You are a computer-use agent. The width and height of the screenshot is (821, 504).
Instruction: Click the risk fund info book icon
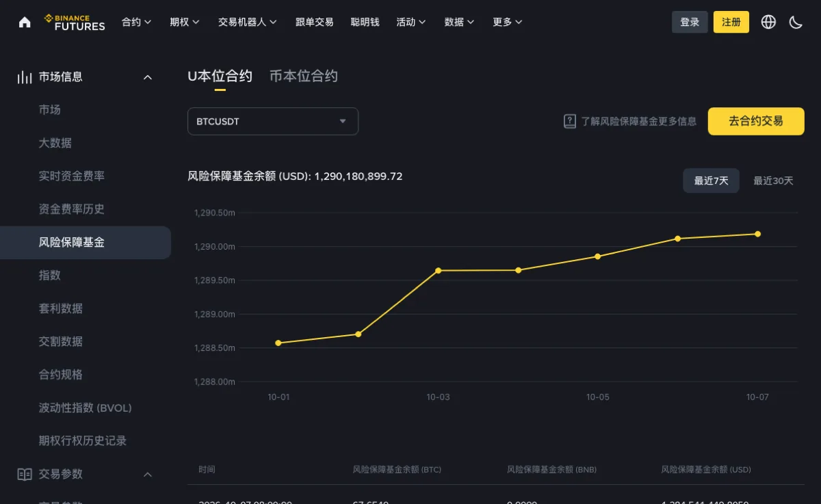tap(570, 121)
